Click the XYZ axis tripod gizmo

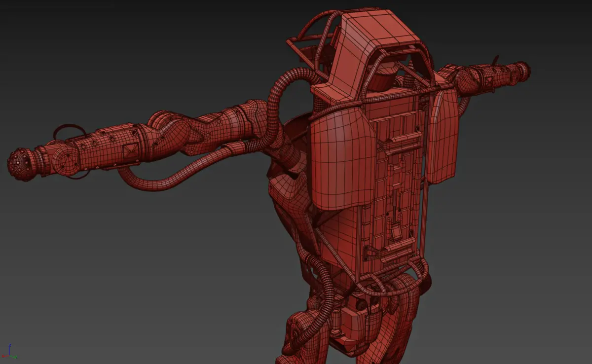(x=9, y=351)
